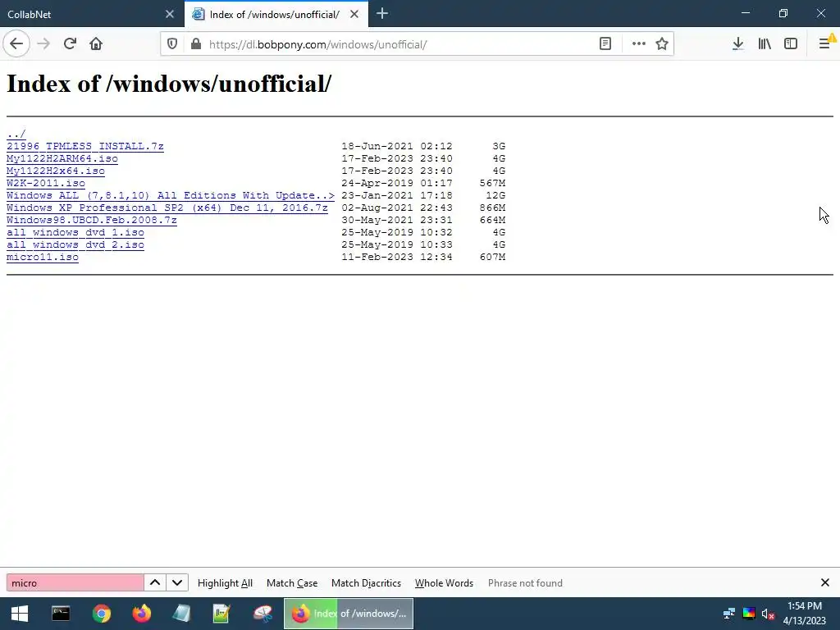Select running Firefox Index of /windows window
This screenshot has height=630, width=840.
coord(349,614)
